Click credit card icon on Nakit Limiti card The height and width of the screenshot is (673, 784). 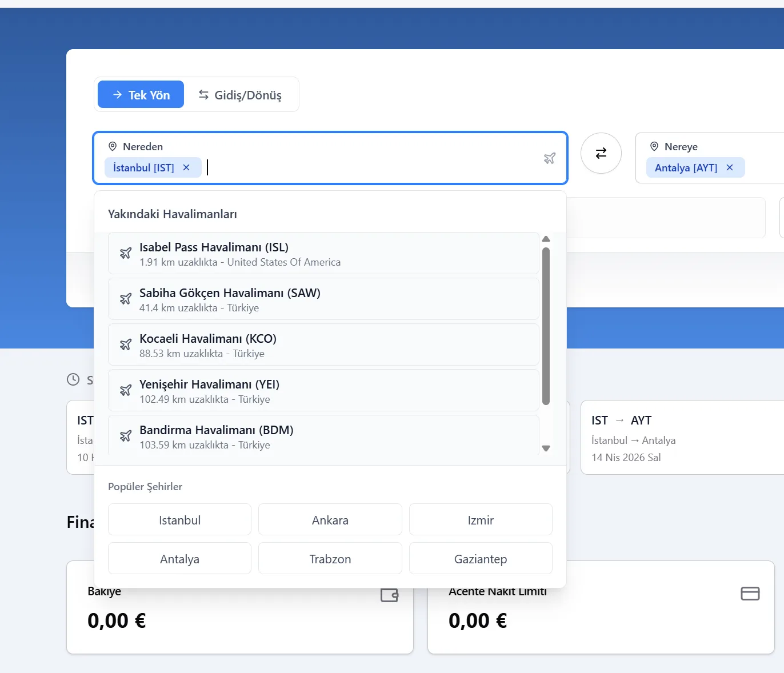coord(750,594)
